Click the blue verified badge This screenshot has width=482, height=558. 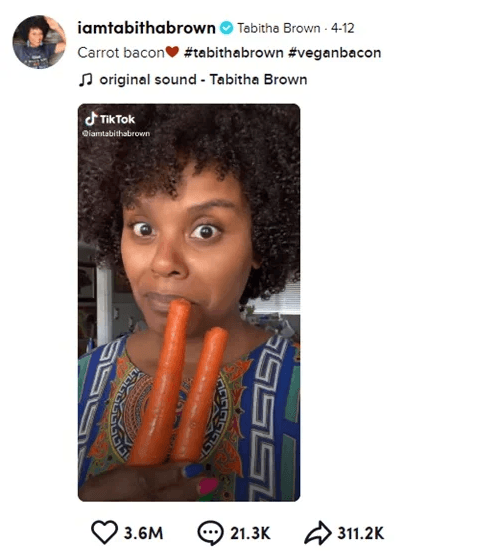[226, 28]
